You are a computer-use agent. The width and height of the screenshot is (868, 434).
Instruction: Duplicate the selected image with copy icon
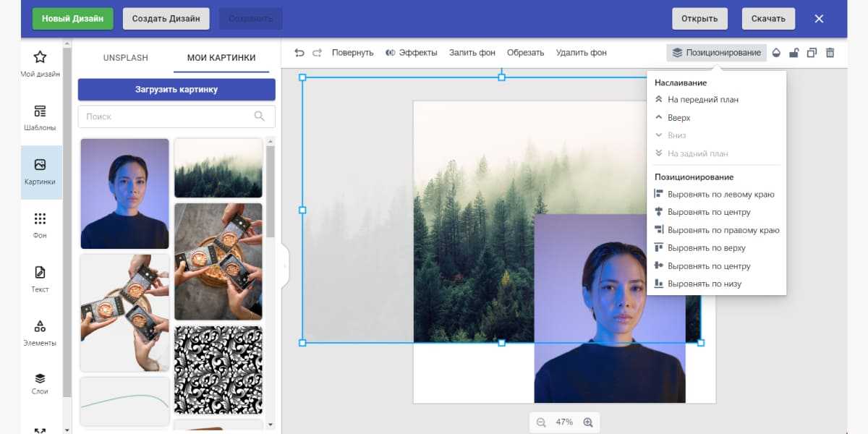(812, 53)
